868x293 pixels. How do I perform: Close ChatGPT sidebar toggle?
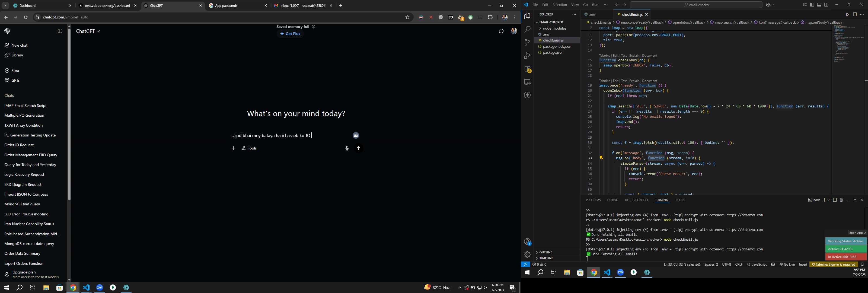(x=60, y=31)
